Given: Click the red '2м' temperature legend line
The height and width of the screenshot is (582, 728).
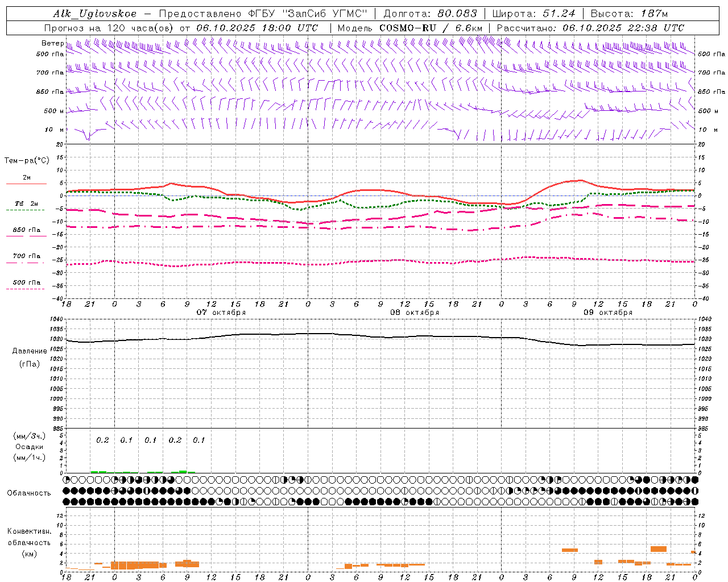Looking at the screenshot, I should [x=26, y=184].
